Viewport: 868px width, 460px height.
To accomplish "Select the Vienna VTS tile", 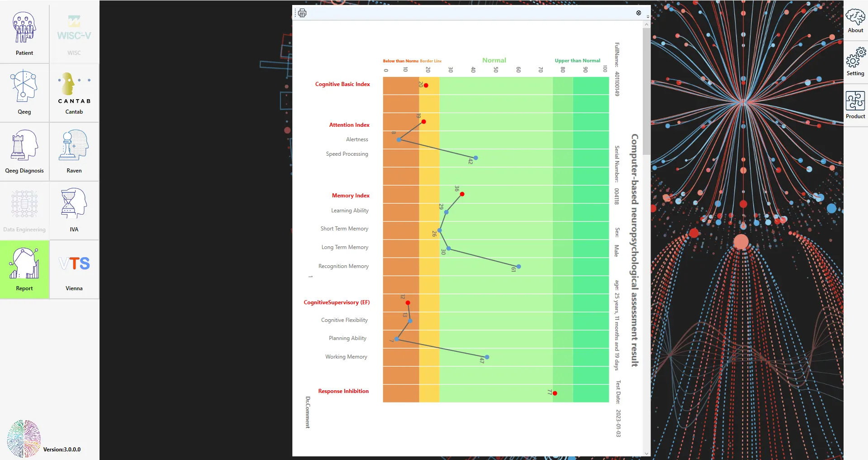I will (74, 269).
